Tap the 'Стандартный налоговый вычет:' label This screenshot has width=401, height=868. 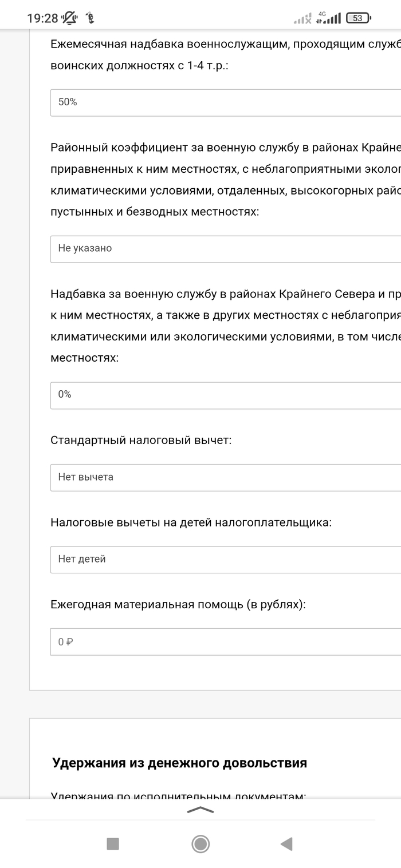(x=141, y=441)
